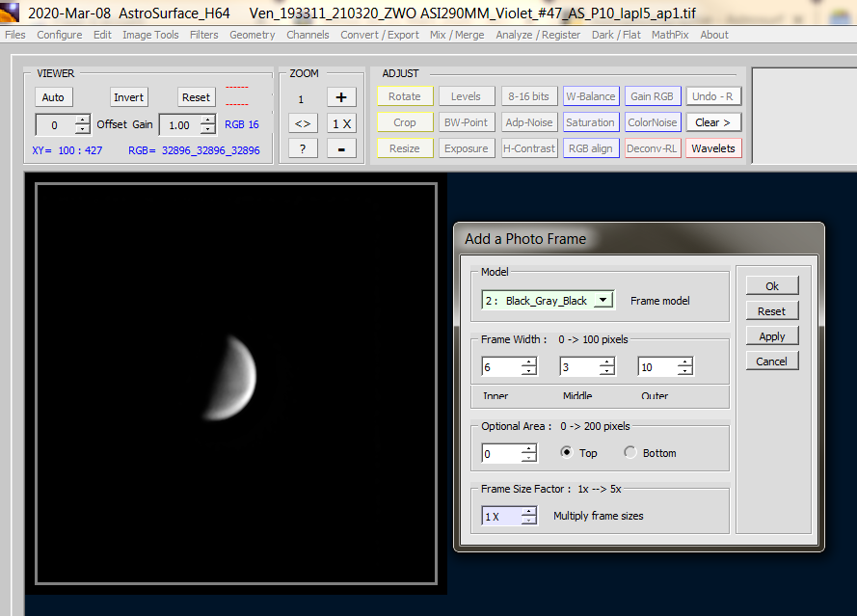Screen dimensions: 857x616
Task: Select the Top optional area radio button
Action: pos(566,452)
